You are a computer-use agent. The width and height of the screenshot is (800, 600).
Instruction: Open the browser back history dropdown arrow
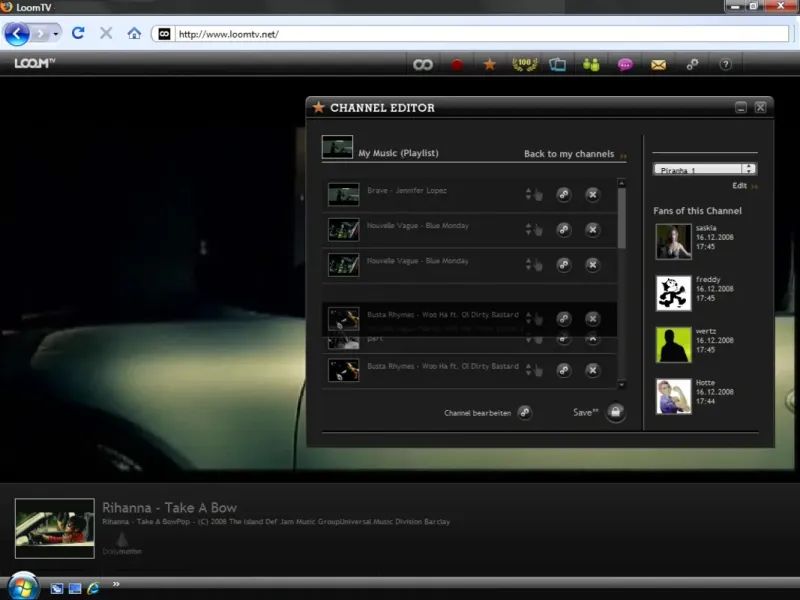click(56, 34)
